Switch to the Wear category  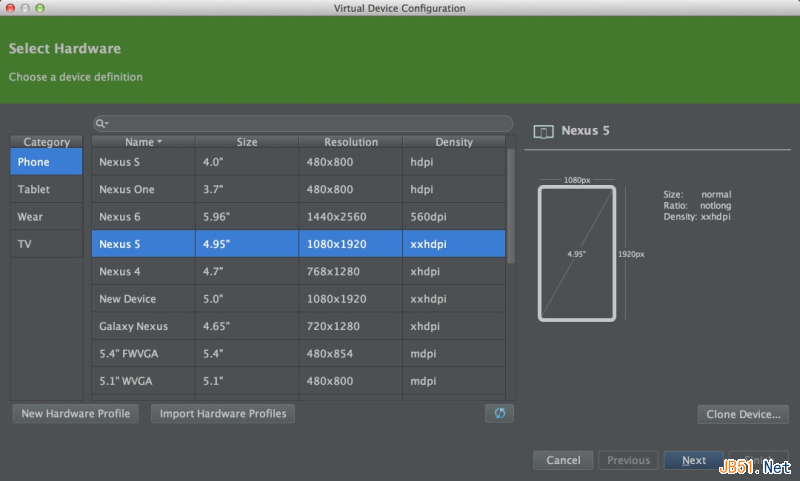[47, 216]
